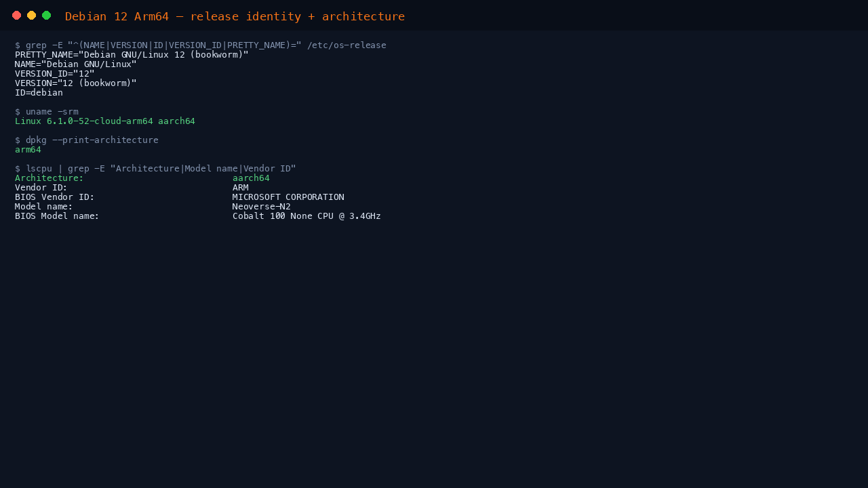868x488 pixels.
Task: Click the red close window dot
Action: [16, 16]
